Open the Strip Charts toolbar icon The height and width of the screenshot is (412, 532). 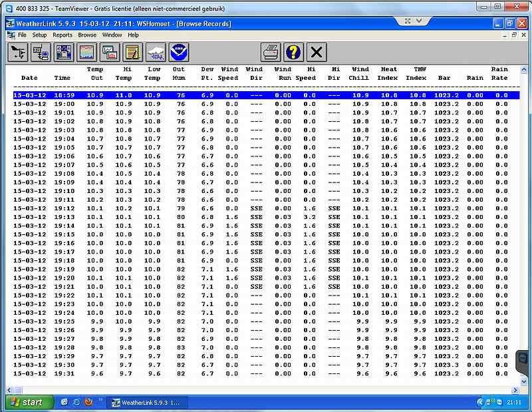pos(110,53)
